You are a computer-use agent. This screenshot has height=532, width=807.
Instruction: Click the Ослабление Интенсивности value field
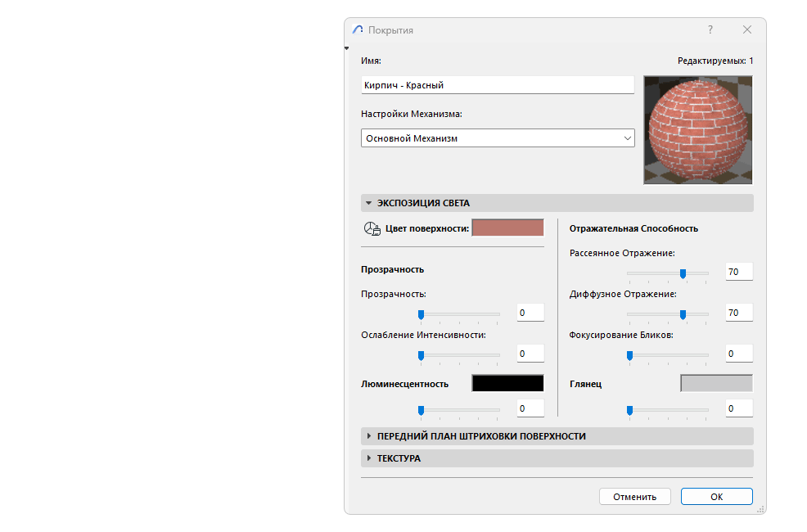530,354
